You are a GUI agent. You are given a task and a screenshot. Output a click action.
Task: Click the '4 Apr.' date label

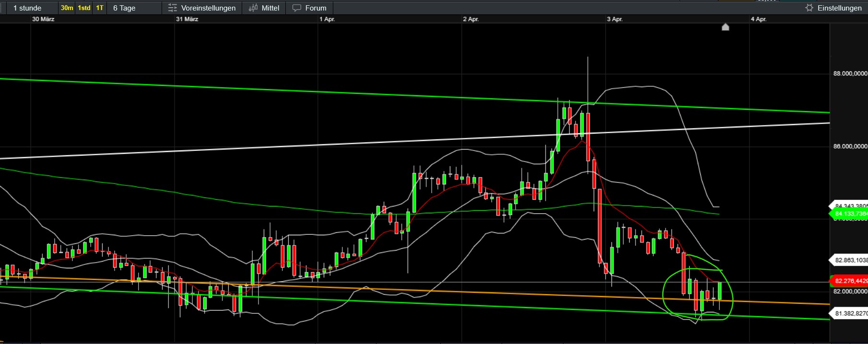(x=759, y=19)
